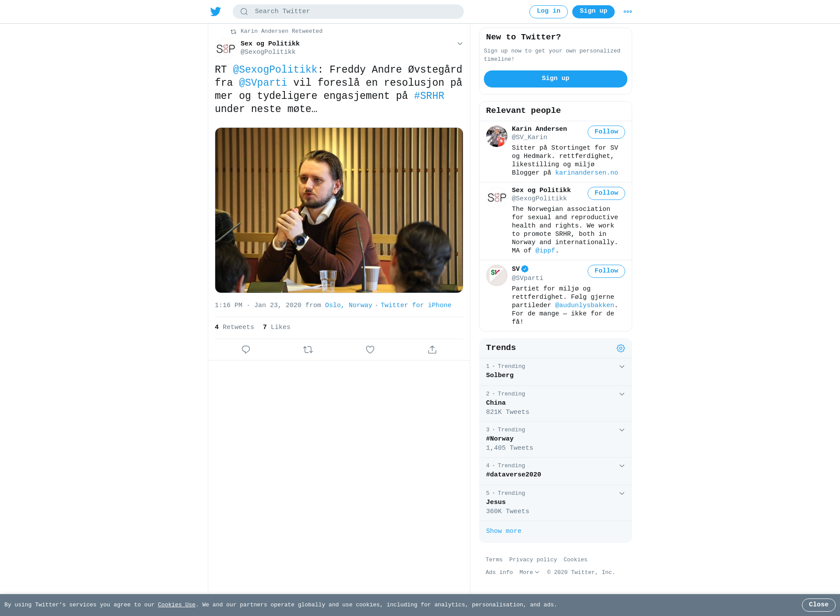Click Karin Andersen profile picture
Viewport: 840px width, 616px height.
coord(497,136)
